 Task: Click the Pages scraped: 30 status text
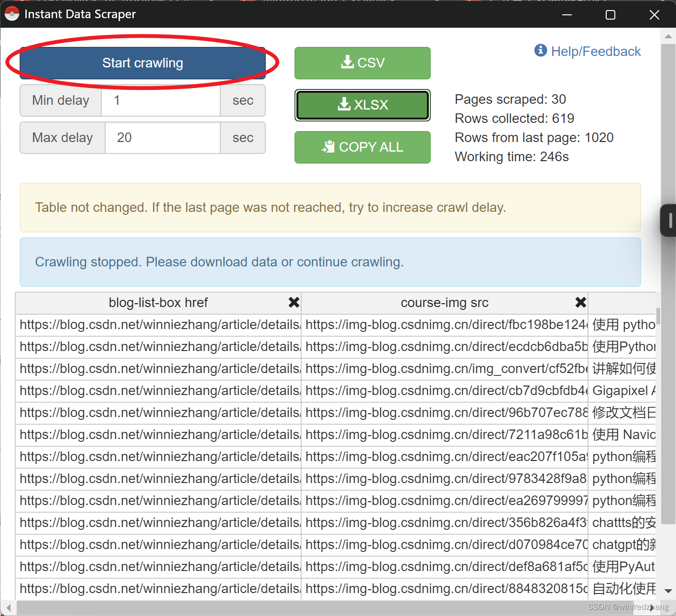click(510, 99)
